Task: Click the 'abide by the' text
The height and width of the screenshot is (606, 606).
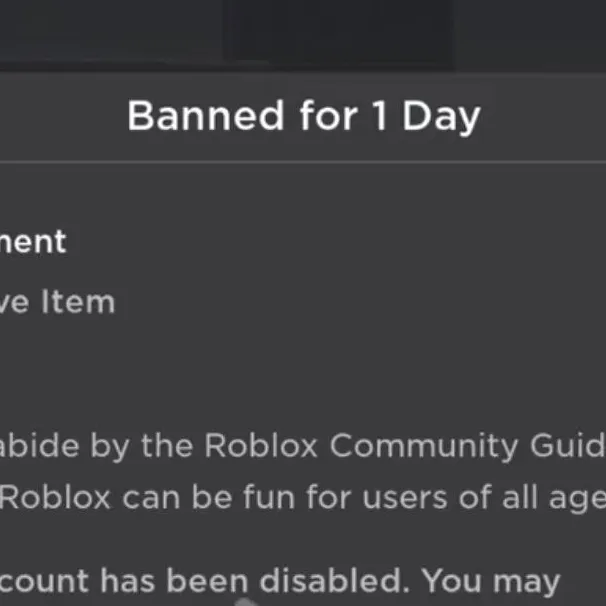Action: pos(96,444)
